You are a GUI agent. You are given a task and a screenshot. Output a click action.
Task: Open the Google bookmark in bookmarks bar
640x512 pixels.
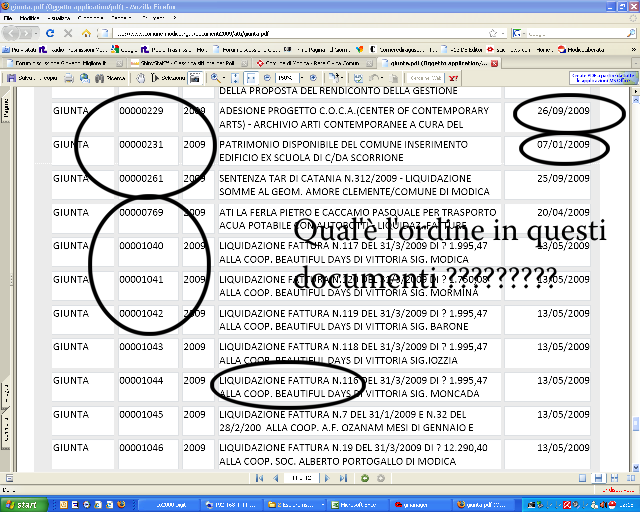(124, 50)
